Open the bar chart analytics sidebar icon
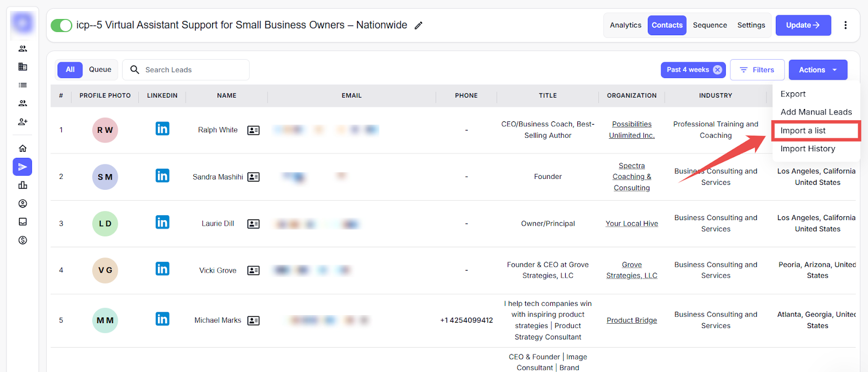868x372 pixels. pos(23,185)
